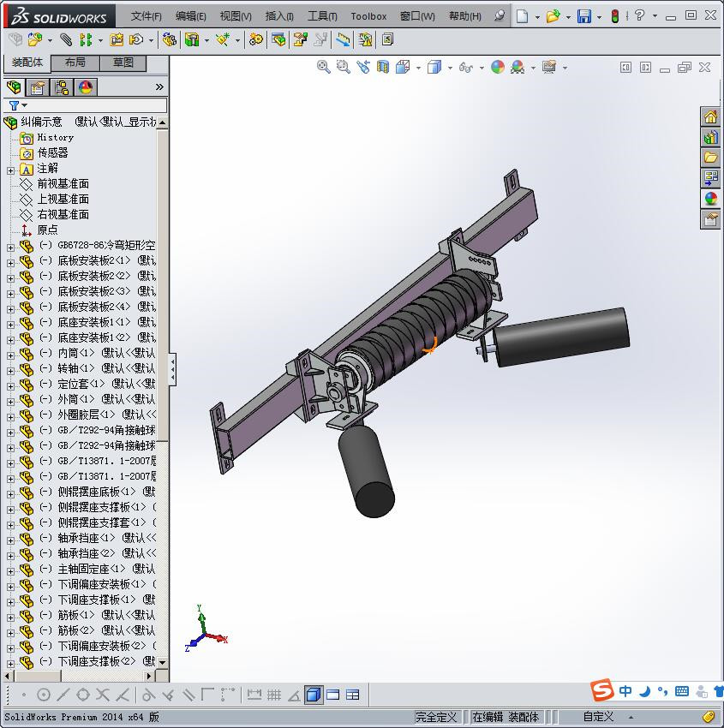Open the View Orientation icon
Image resolution: width=724 pixels, height=728 pixels.
[403, 68]
